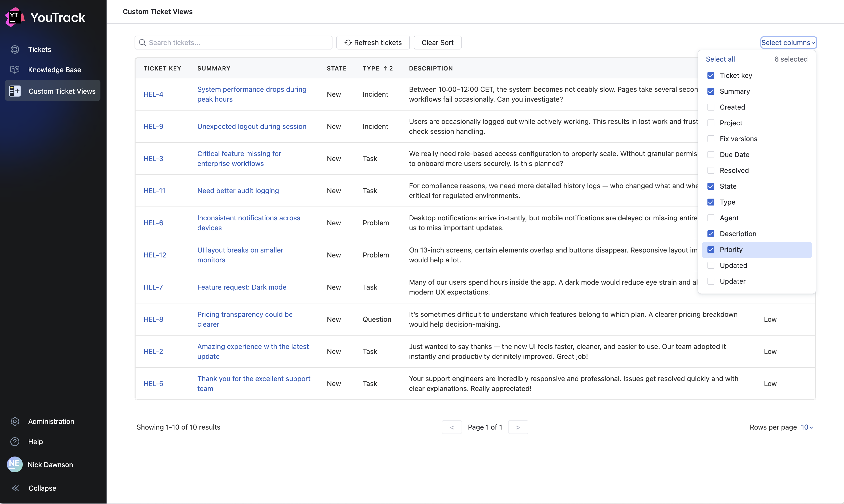Click the search magnifier icon

click(x=143, y=43)
